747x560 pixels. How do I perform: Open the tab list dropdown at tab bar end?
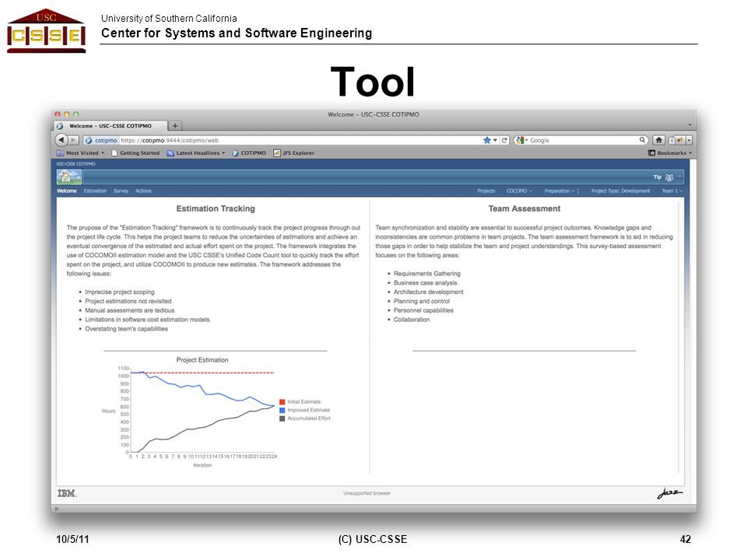[689, 125]
